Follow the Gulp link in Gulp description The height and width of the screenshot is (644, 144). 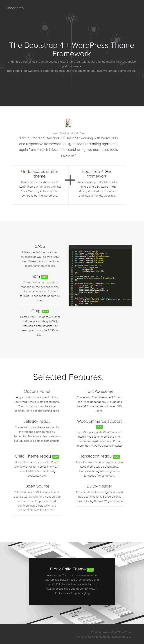pos(38,317)
